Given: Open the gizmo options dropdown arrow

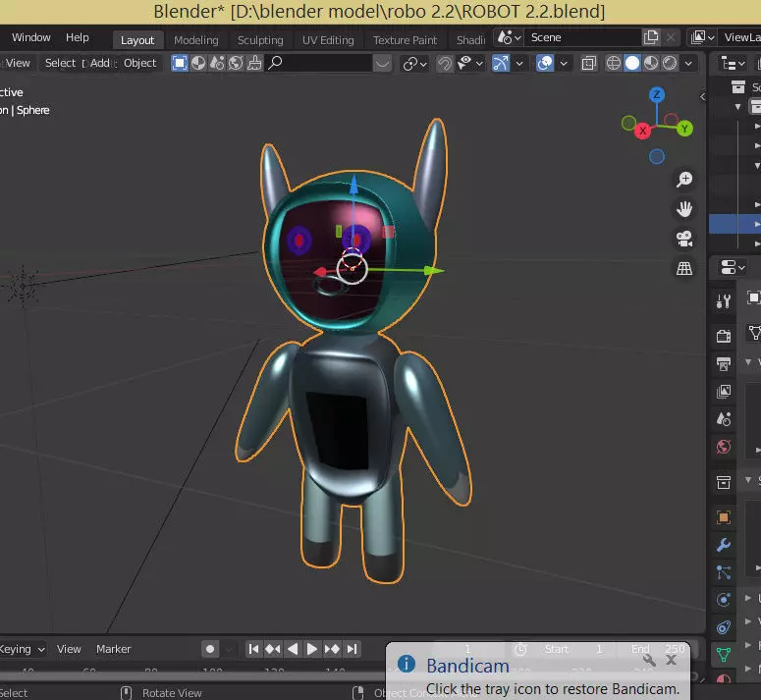Looking at the screenshot, I should click(x=519, y=63).
